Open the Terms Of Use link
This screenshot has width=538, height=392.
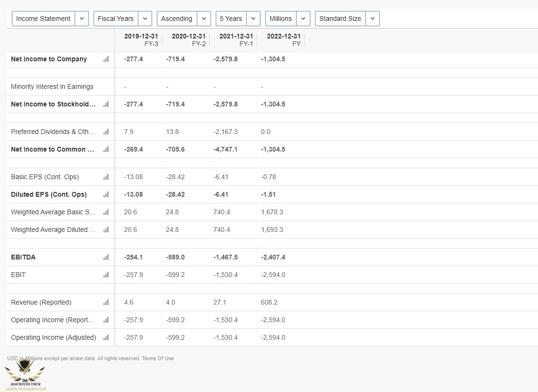[x=159, y=358]
